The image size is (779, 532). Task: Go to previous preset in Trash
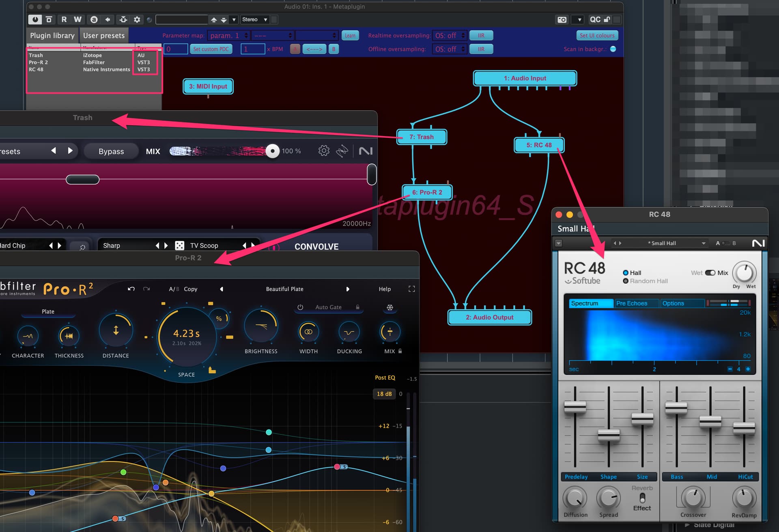point(54,151)
